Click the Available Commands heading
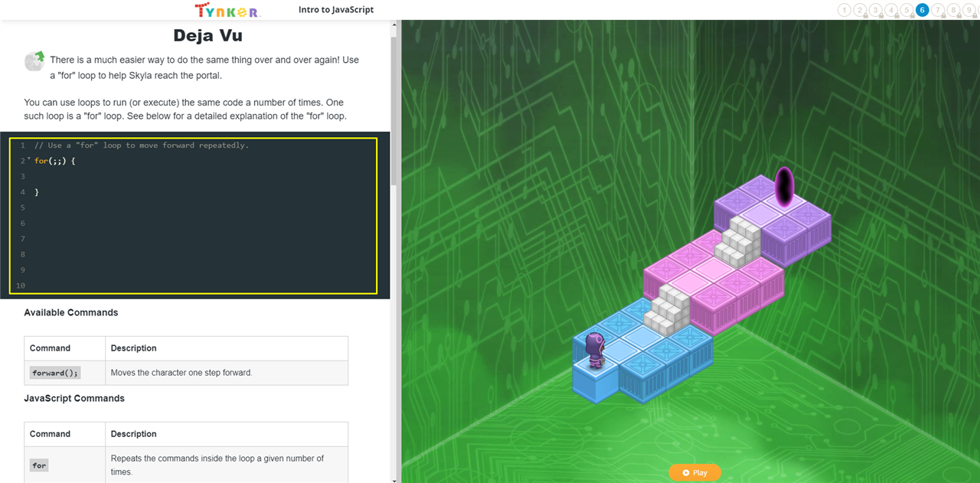This screenshot has width=980, height=483. 71,312
